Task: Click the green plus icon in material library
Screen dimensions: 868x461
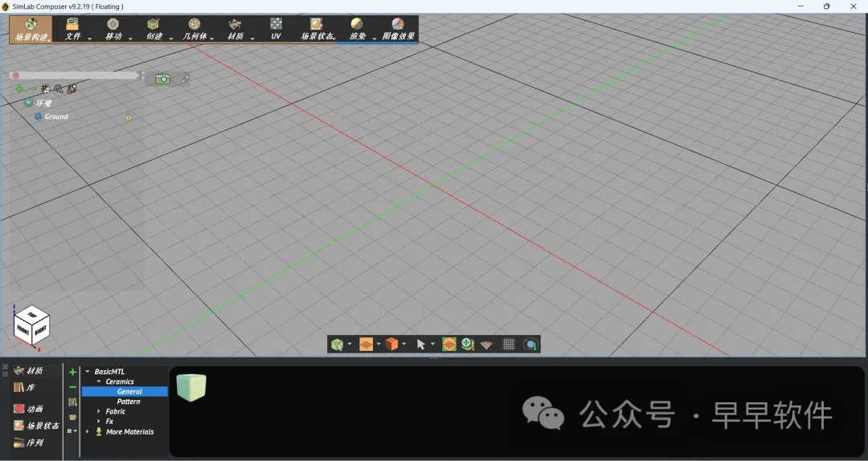Action: pos(72,372)
